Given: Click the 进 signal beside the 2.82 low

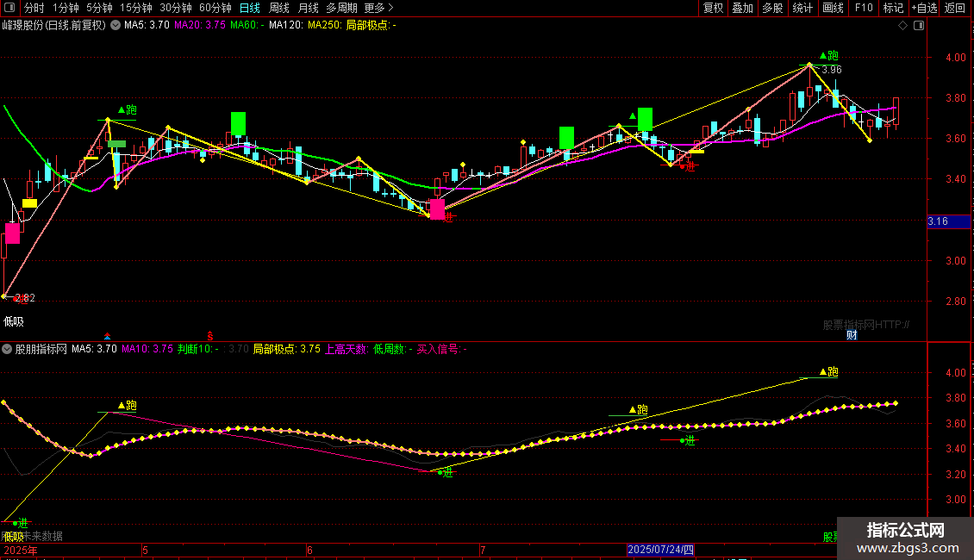Looking at the screenshot, I should click(x=22, y=299).
